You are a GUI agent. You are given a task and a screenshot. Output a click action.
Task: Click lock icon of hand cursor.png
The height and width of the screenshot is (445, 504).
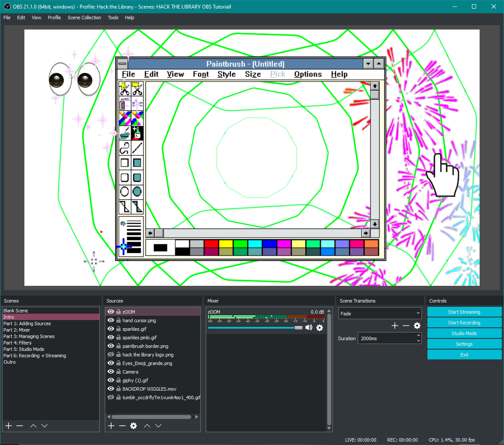[119, 320]
